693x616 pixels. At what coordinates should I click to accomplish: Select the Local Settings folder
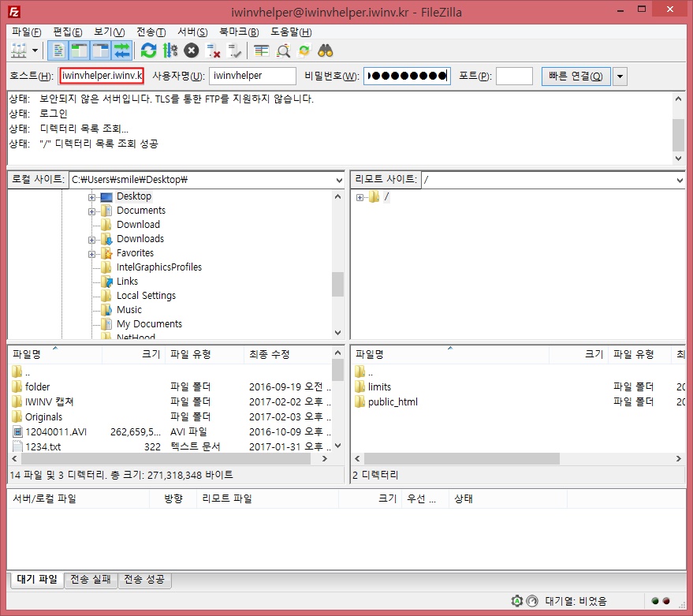146,296
